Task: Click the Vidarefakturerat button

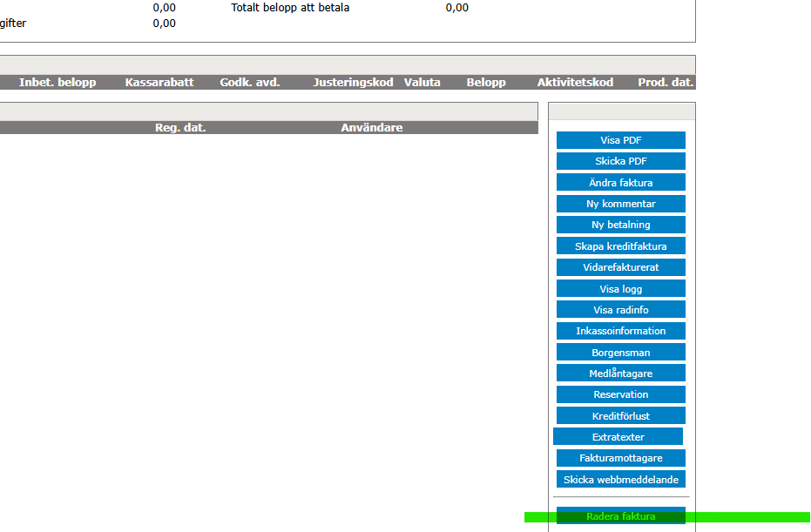Action: [x=620, y=267]
